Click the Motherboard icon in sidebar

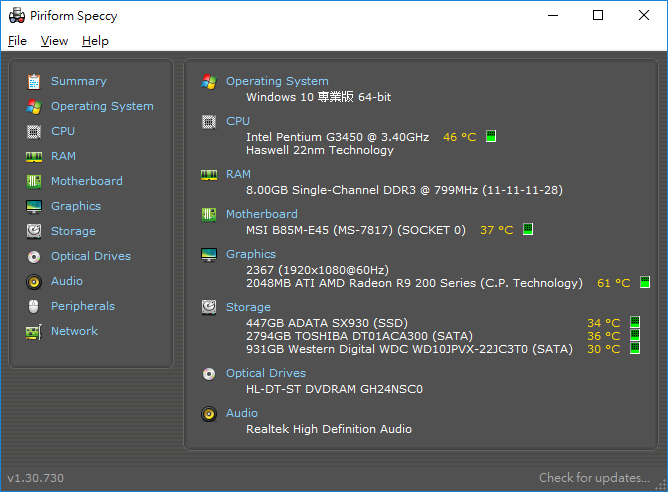tap(34, 181)
